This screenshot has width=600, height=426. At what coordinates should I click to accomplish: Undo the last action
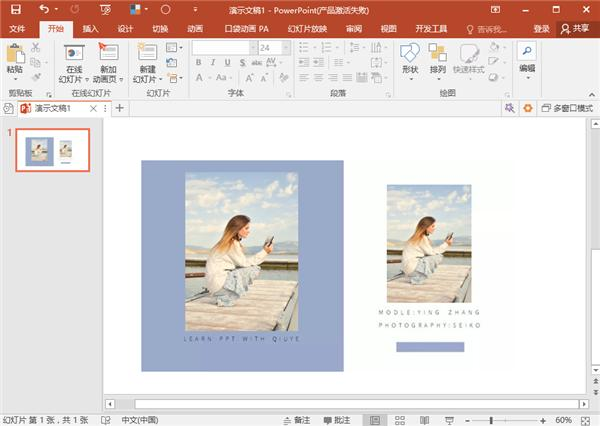point(44,9)
